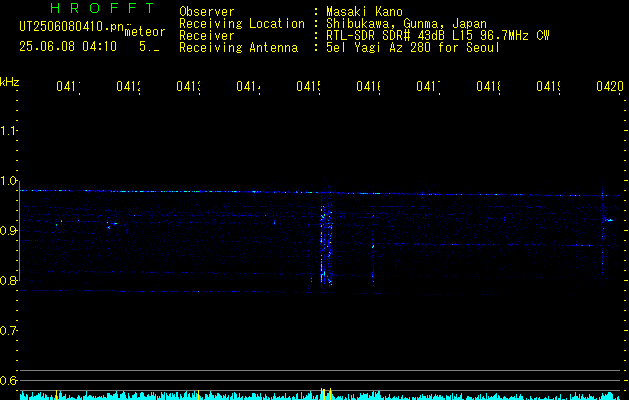Click the kHz axis unit label

click(10, 82)
